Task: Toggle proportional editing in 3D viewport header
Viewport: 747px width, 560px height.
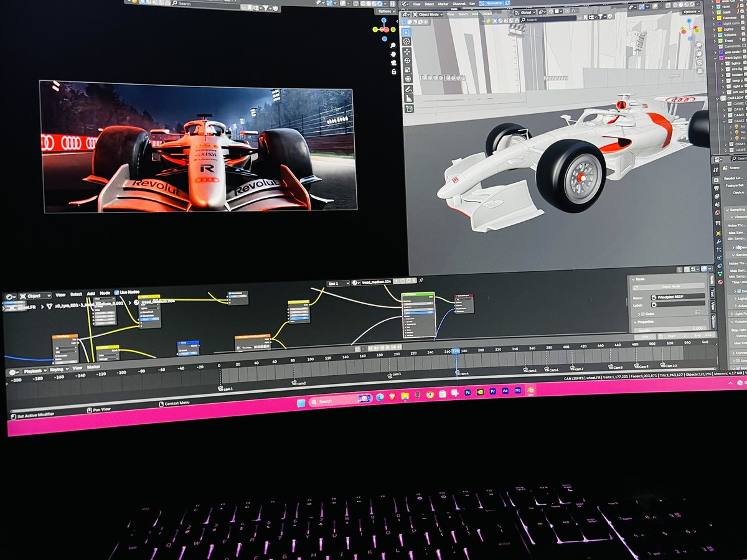Action: [568, 11]
